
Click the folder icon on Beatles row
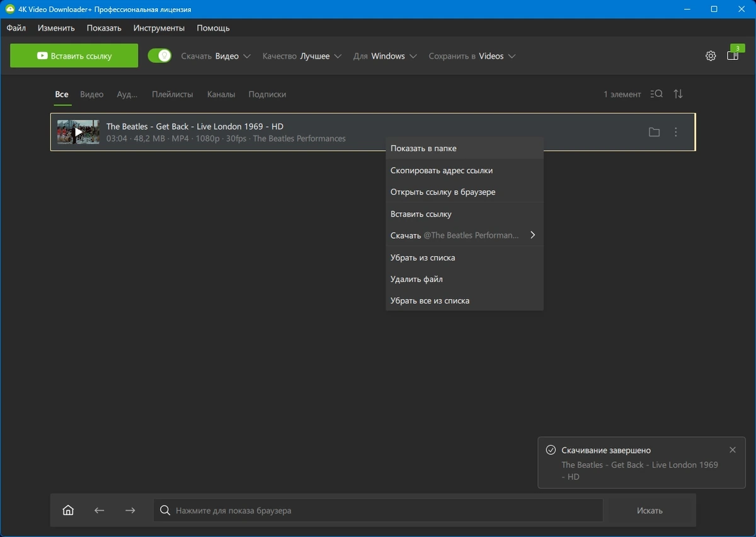tap(654, 132)
